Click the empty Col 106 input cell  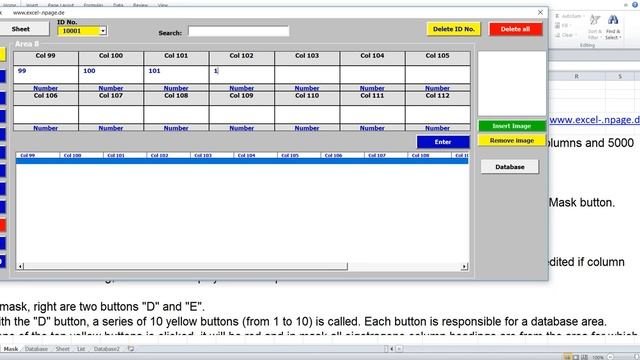(46, 115)
